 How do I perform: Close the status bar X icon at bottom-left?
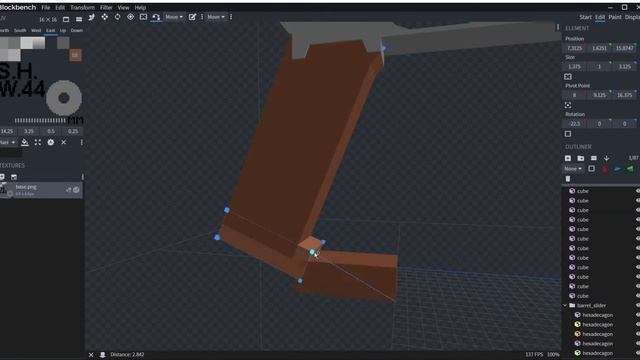click(x=91, y=355)
